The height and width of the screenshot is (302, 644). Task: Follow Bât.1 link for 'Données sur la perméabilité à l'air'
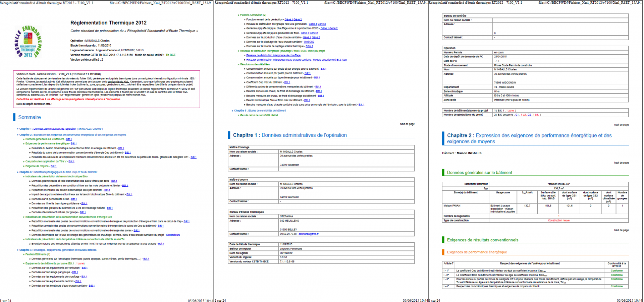[74, 199]
